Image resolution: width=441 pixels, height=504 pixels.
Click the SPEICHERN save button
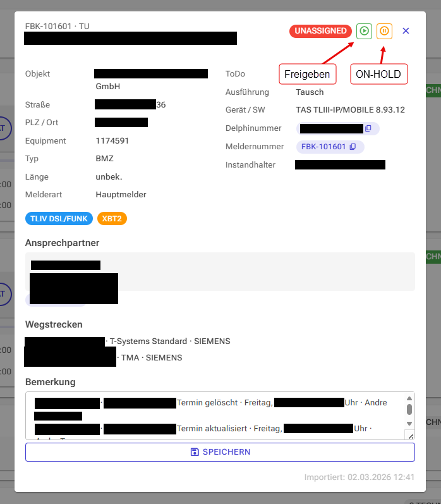coord(220,452)
